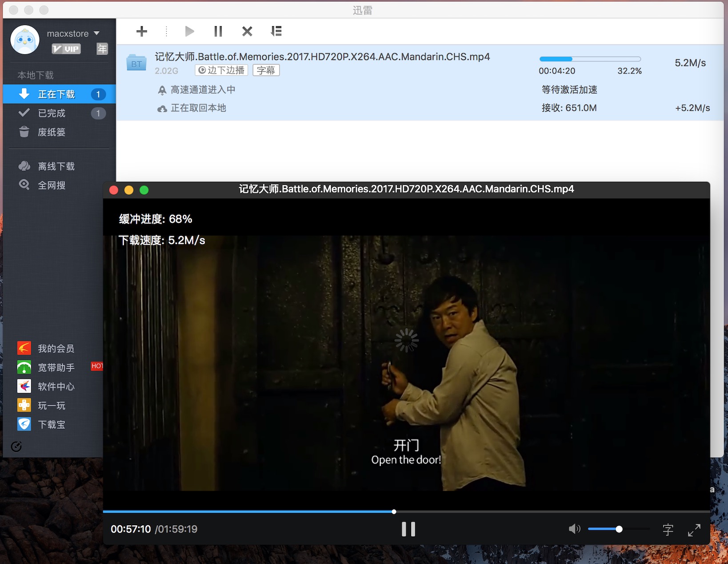Delete the selected download with X icon
The height and width of the screenshot is (564, 728).
click(x=247, y=31)
